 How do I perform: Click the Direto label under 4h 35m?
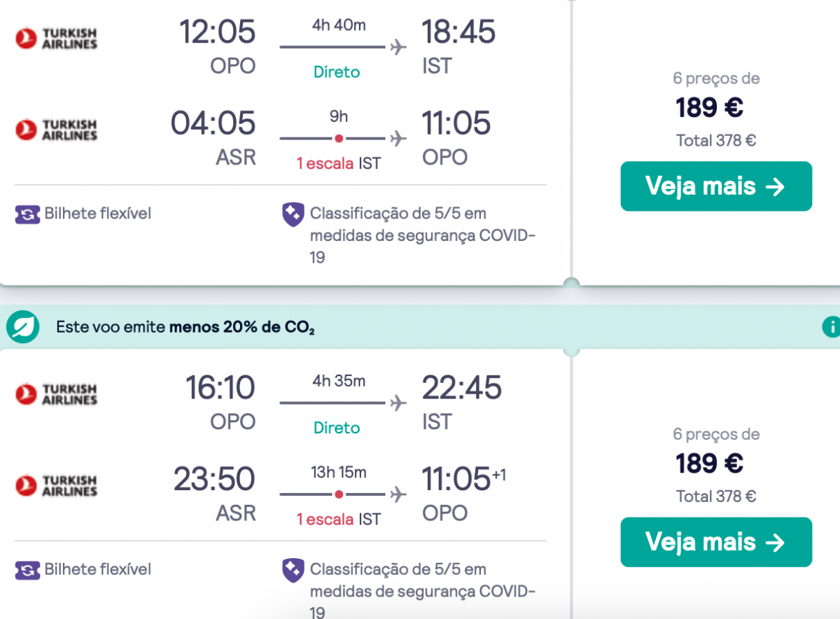point(337,428)
